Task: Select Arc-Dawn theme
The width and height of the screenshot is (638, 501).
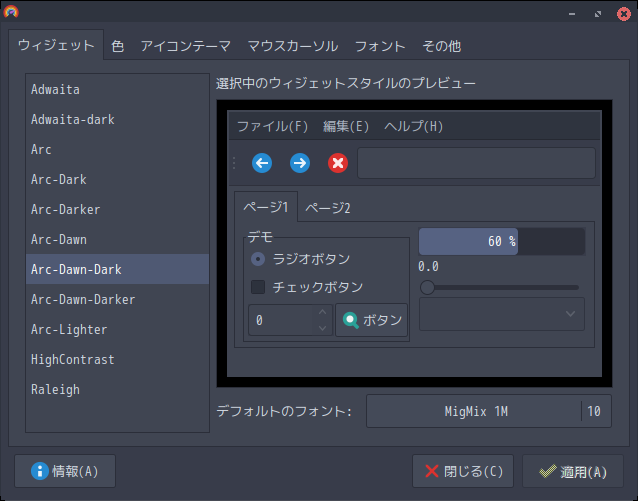Action: pyautogui.click(x=118, y=239)
